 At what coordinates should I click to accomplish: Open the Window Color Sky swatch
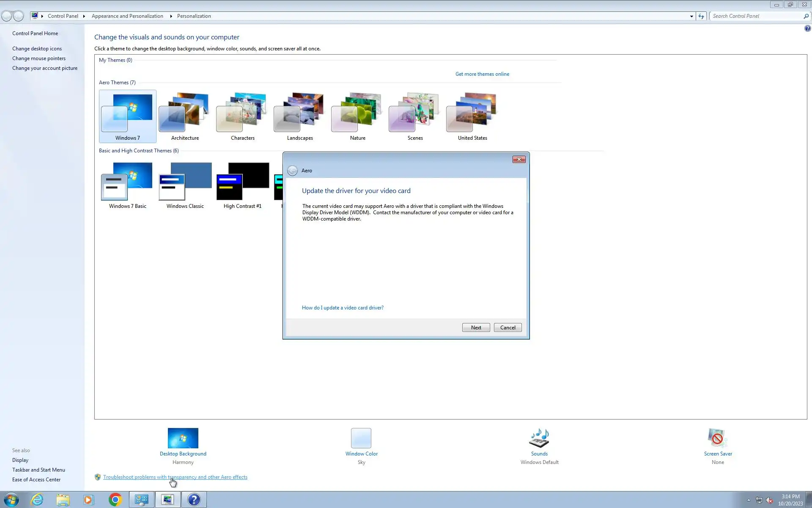point(361,438)
